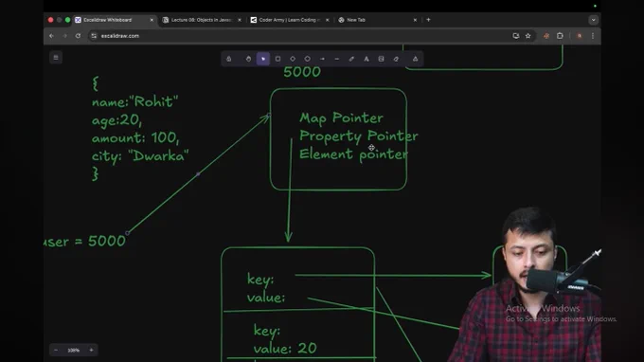Open Chrome three-dot menu
This screenshot has height=362, width=644.
click(x=593, y=36)
